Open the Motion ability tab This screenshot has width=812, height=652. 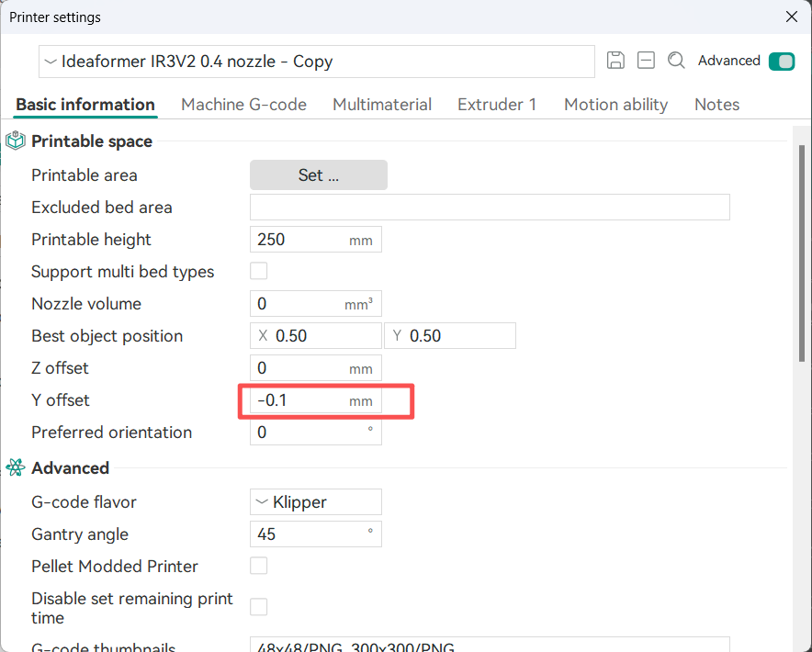click(615, 105)
